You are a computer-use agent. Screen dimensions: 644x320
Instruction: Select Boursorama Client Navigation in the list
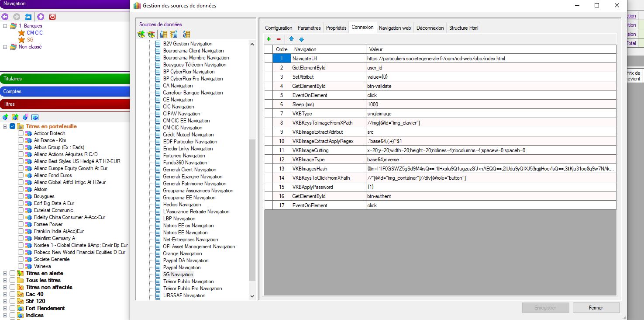[193, 51]
